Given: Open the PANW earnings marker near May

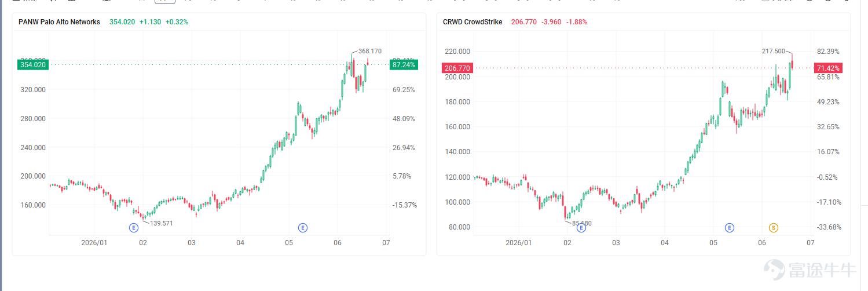Looking at the screenshot, I should 302,228.
